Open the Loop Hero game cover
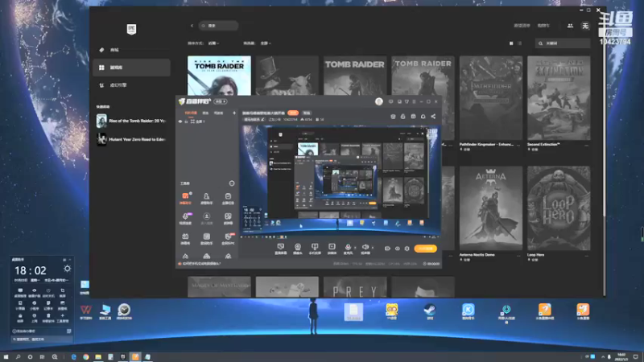Image resolution: width=644 pixels, height=362 pixels. 559,208
